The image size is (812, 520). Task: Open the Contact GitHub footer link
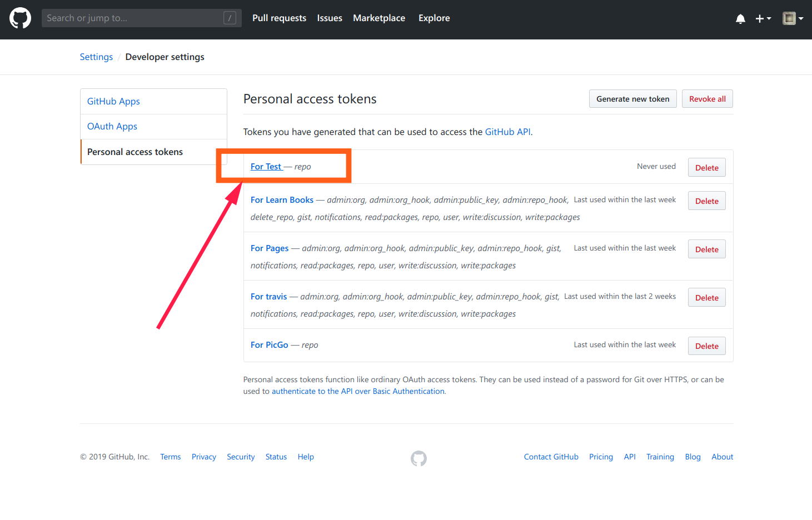click(x=551, y=457)
